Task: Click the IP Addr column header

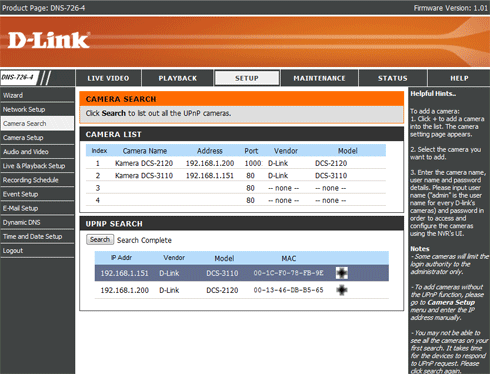Action: [x=121, y=258]
